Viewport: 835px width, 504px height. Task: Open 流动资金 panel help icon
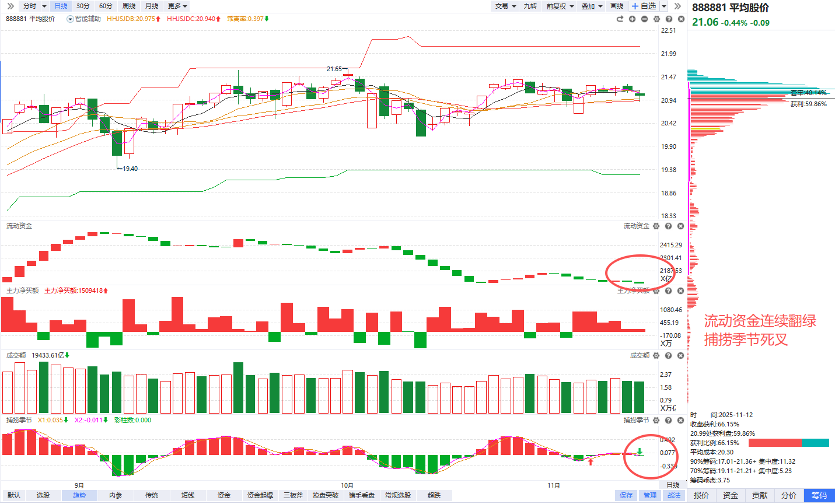pyautogui.click(x=669, y=226)
